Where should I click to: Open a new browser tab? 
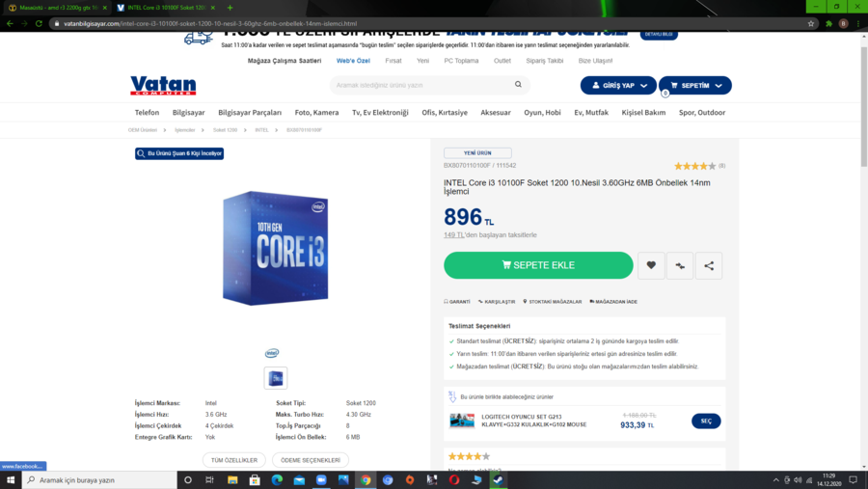(230, 8)
